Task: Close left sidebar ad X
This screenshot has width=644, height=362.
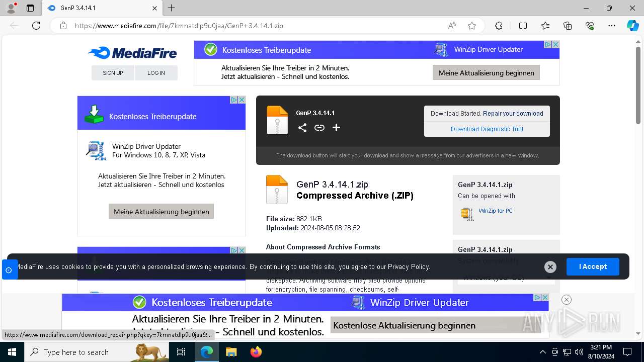Action: tap(242, 100)
